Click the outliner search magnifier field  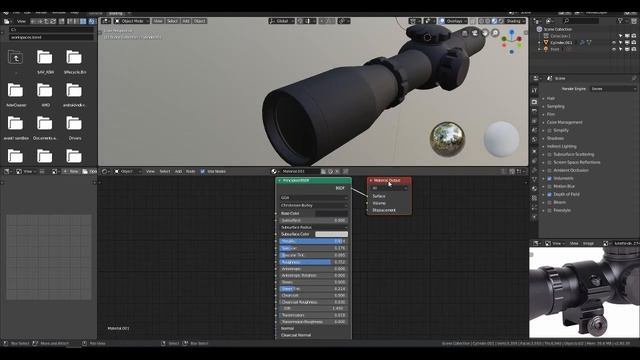[x=580, y=21]
